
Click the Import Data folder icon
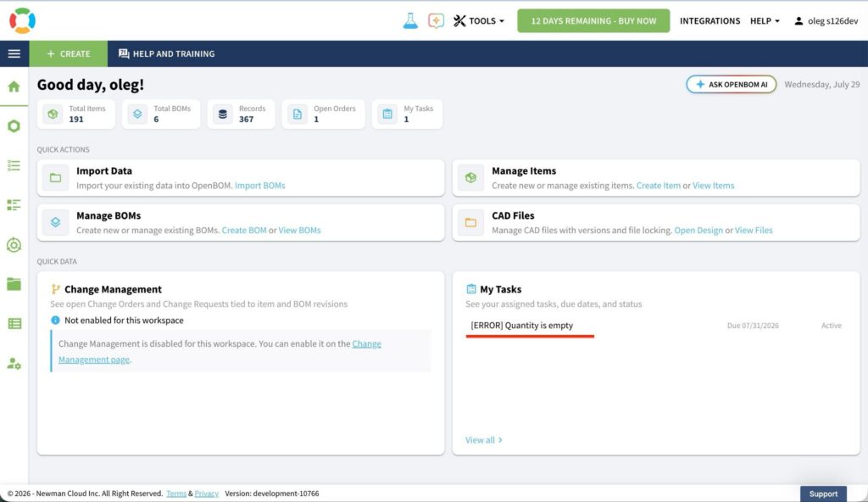(x=55, y=178)
